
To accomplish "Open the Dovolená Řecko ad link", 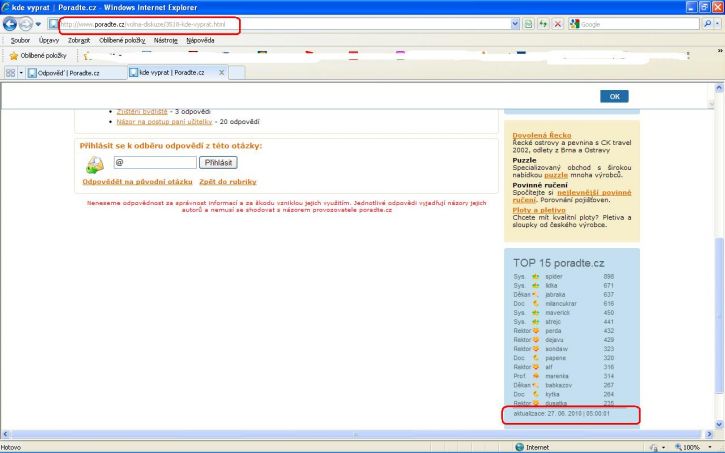I will (x=542, y=135).
